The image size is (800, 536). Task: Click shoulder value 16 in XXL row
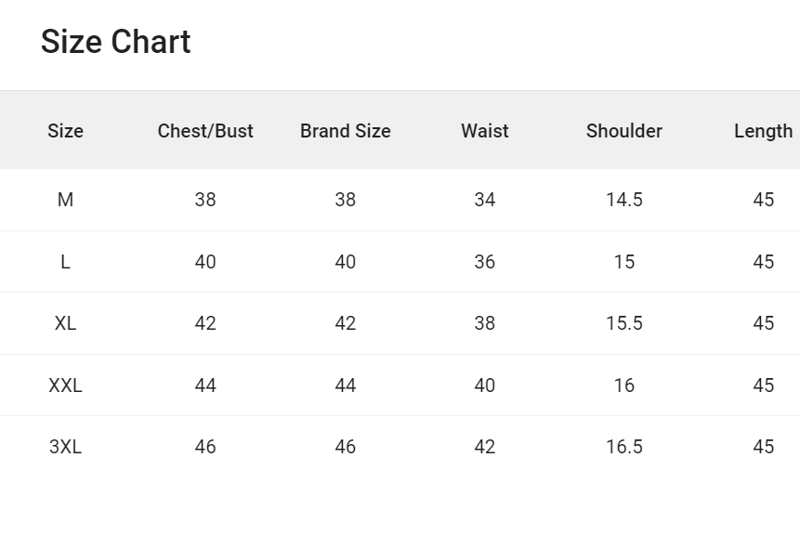click(x=624, y=385)
